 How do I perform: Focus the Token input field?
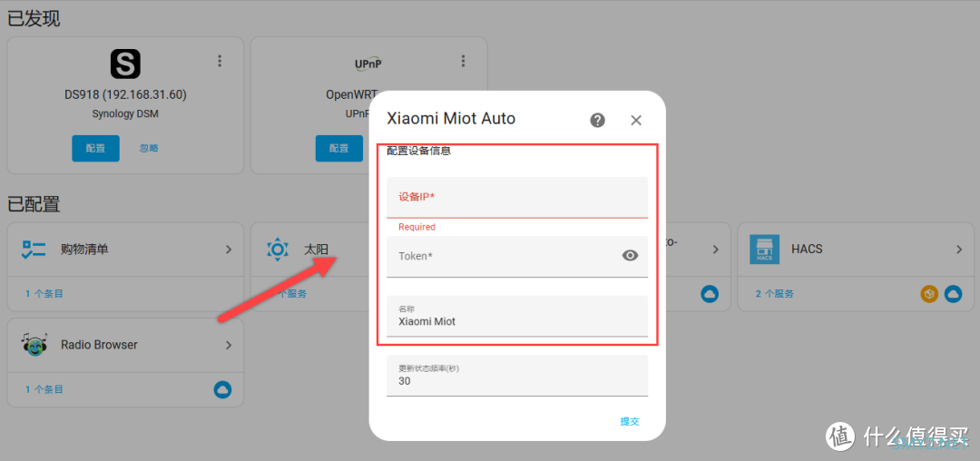(517, 256)
